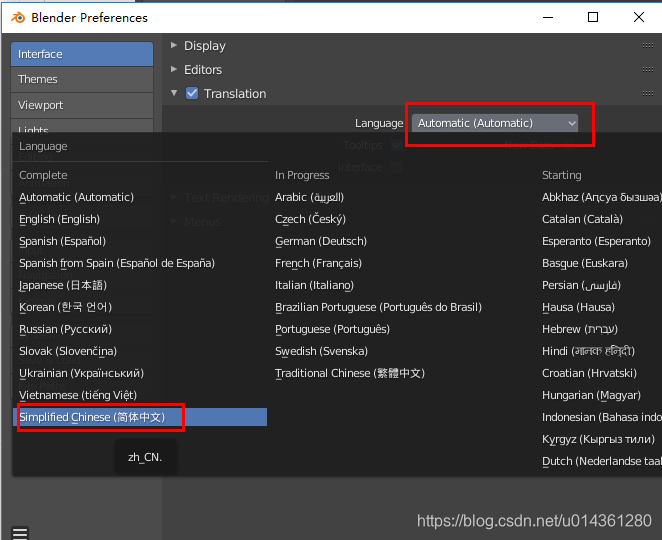
Task: Select the Themes tab
Action: click(x=82, y=79)
